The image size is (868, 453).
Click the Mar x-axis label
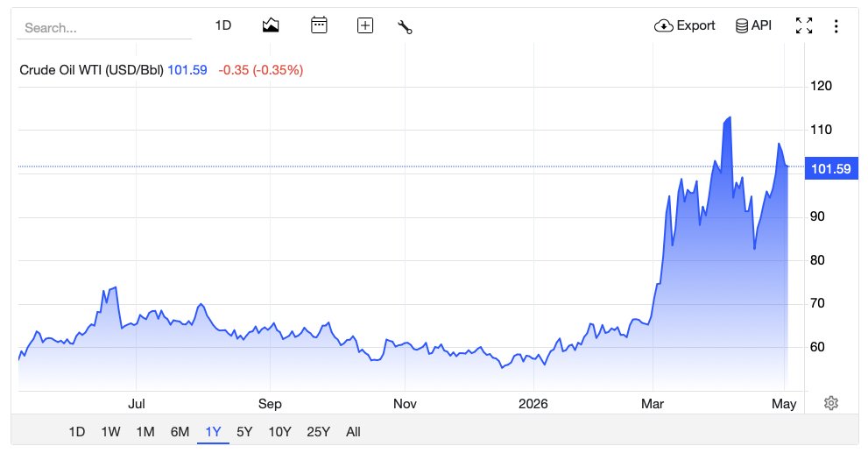pyautogui.click(x=653, y=404)
